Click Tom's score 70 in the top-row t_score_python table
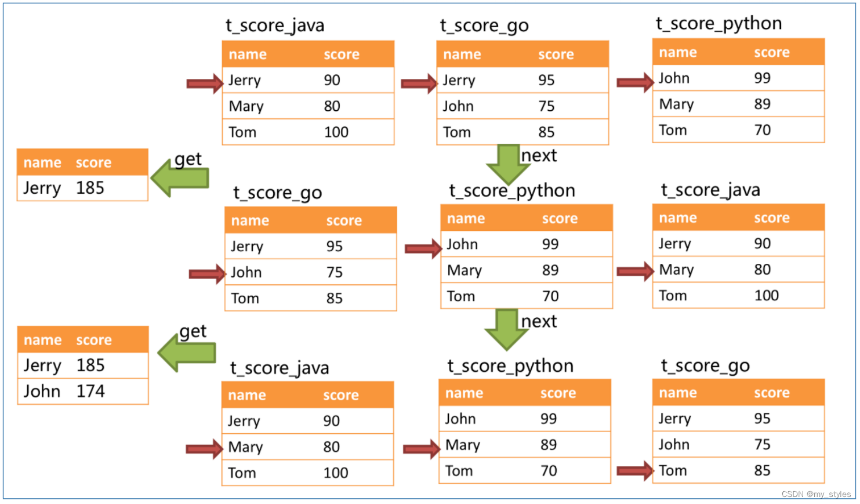Viewport: 860px width, 504px height. pyautogui.click(x=762, y=130)
